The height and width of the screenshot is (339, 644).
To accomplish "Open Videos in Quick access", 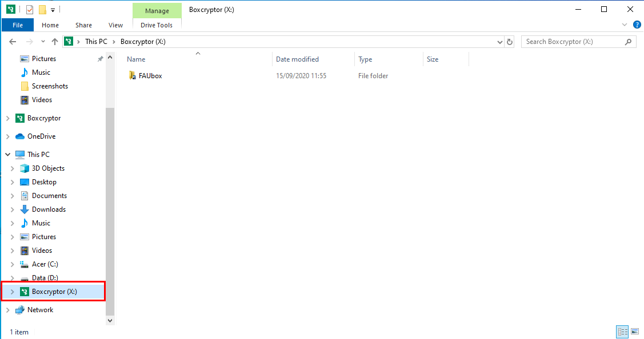I will point(42,100).
